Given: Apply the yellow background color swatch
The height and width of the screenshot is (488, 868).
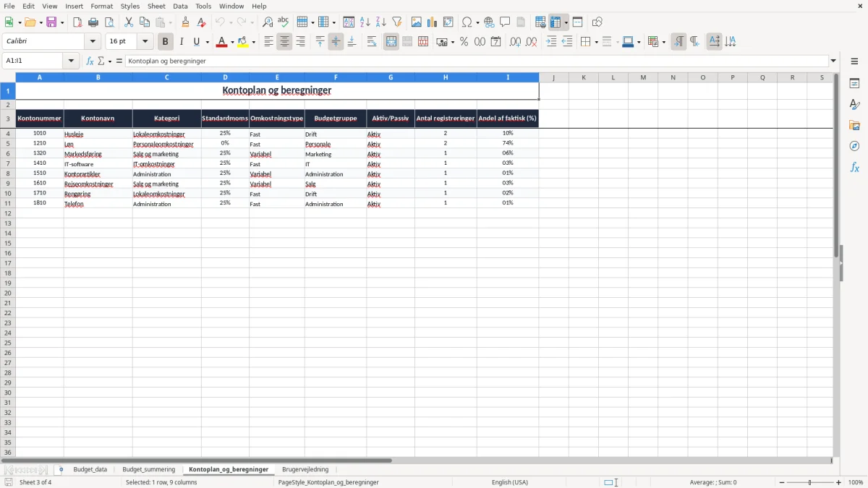Looking at the screenshot, I should coord(243,42).
